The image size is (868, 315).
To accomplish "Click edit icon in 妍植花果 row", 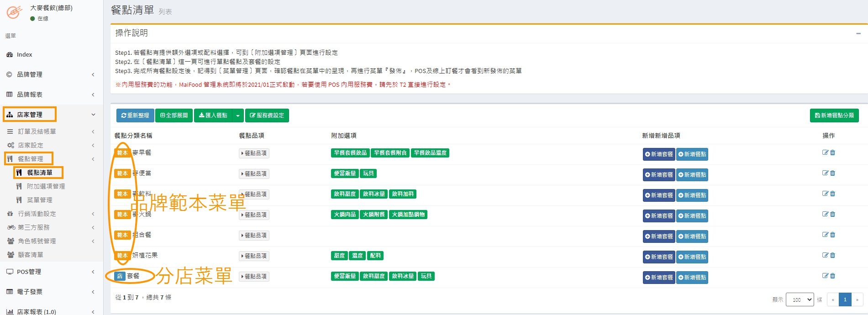I will click(825, 255).
